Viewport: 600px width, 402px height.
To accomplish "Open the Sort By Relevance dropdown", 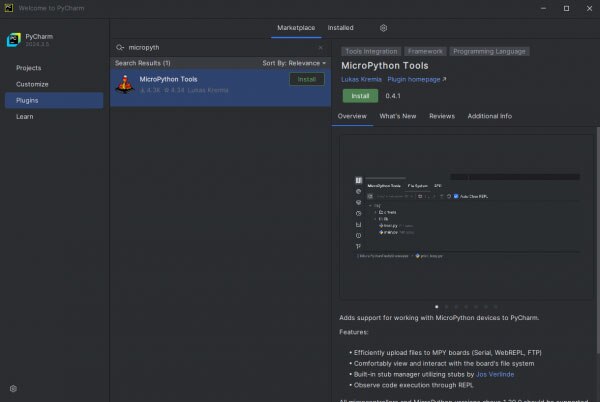I will 294,63.
